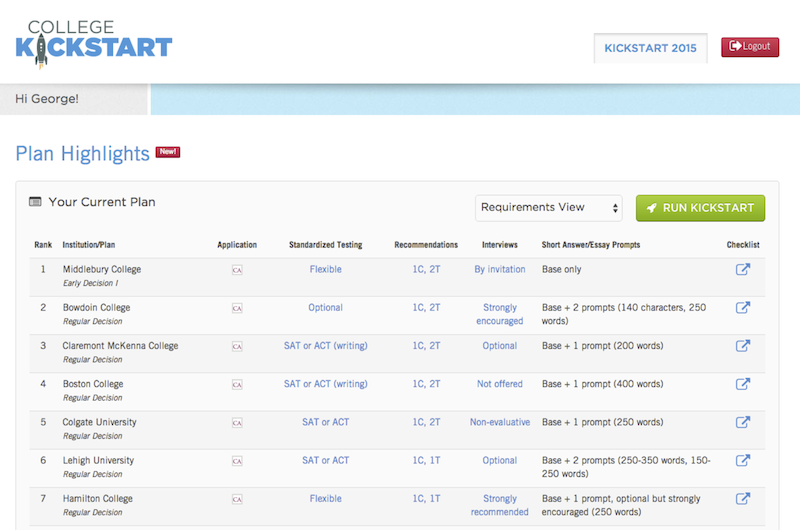Viewport: 800px width, 530px height.
Task: Click Middlebury's Base only essay text
Action: (x=562, y=269)
